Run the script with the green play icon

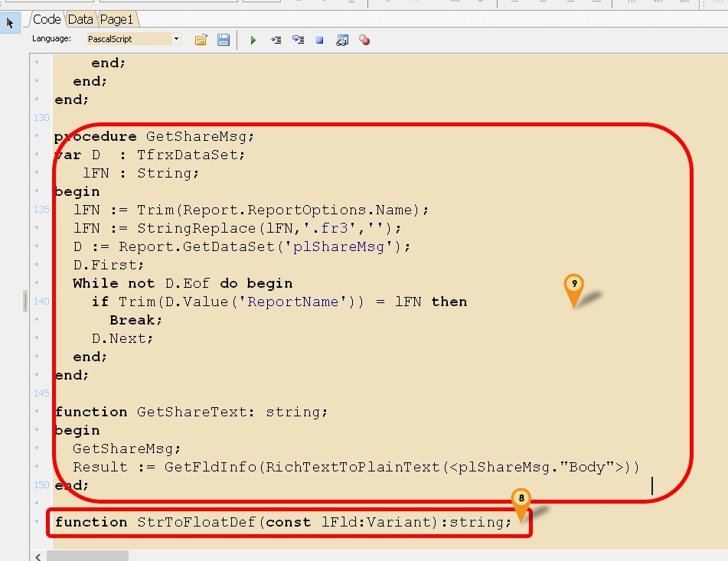pos(253,40)
